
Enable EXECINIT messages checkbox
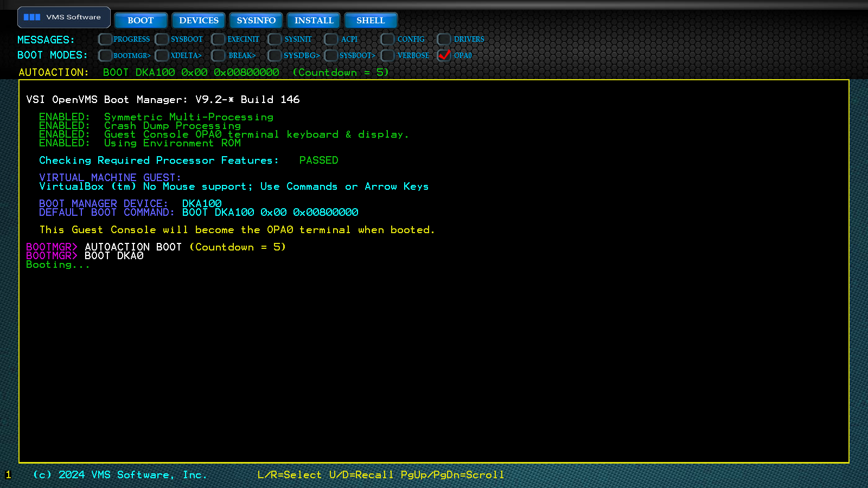[x=218, y=40]
